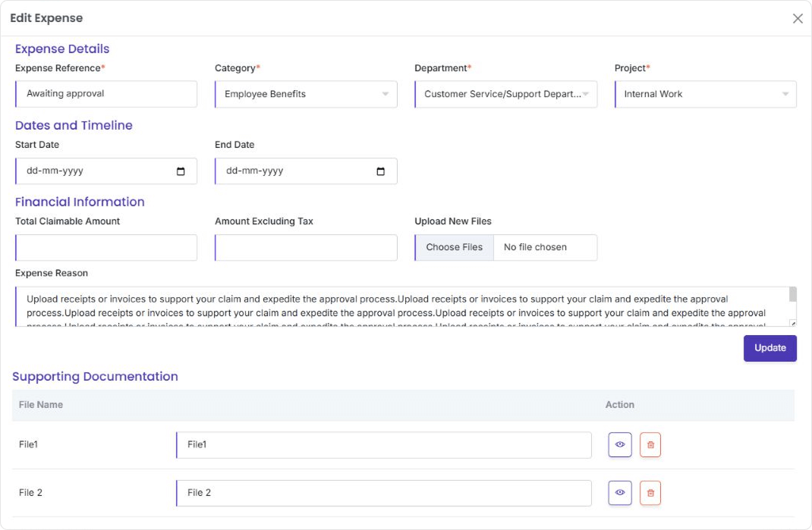The height and width of the screenshot is (530, 812).
Task: Preview File 2 with the eye icon
Action: (619, 493)
